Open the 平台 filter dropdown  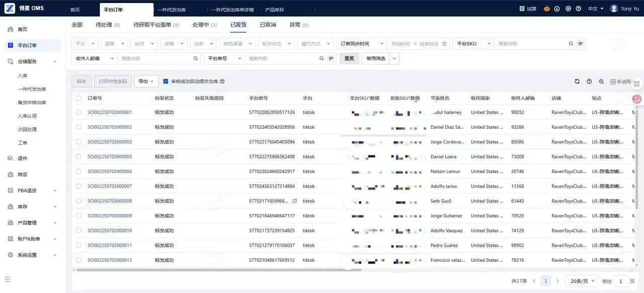(85, 44)
